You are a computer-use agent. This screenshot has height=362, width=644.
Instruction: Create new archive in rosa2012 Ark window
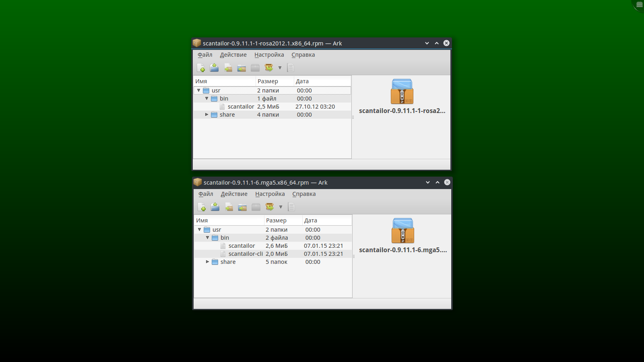pyautogui.click(x=201, y=68)
